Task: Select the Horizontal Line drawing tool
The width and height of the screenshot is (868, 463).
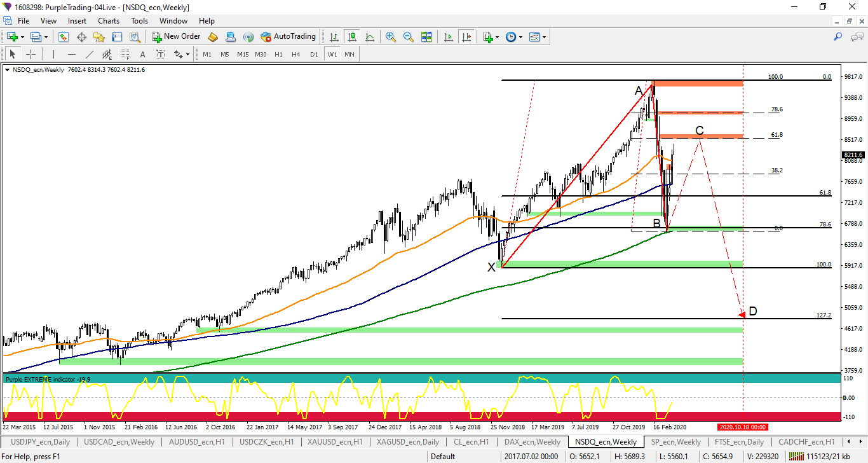Action: (x=72, y=54)
